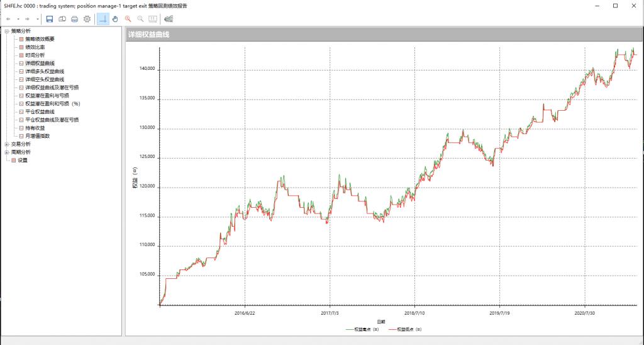
Task: Print the report using the printer icon
Action: [74, 19]
